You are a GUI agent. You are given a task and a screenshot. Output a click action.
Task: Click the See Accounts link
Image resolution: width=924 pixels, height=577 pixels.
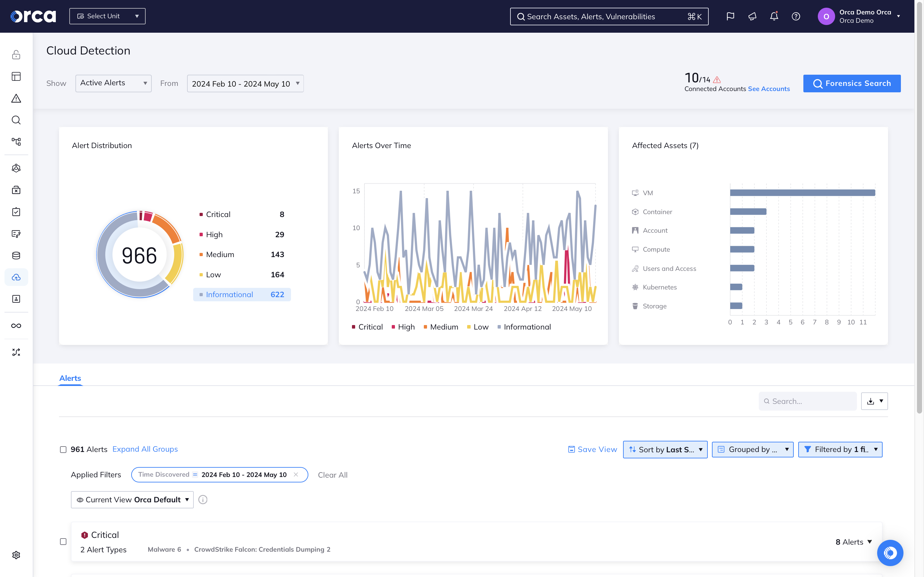coord(769,88)
